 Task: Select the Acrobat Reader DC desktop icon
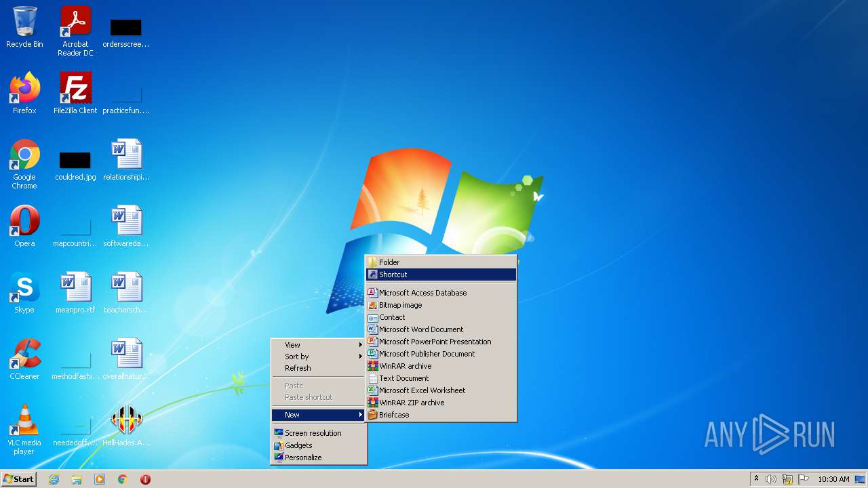click(75, 31)
